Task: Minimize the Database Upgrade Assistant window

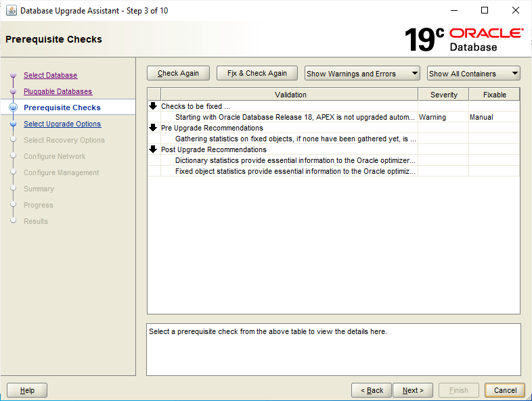Action: tap(454, 11)
